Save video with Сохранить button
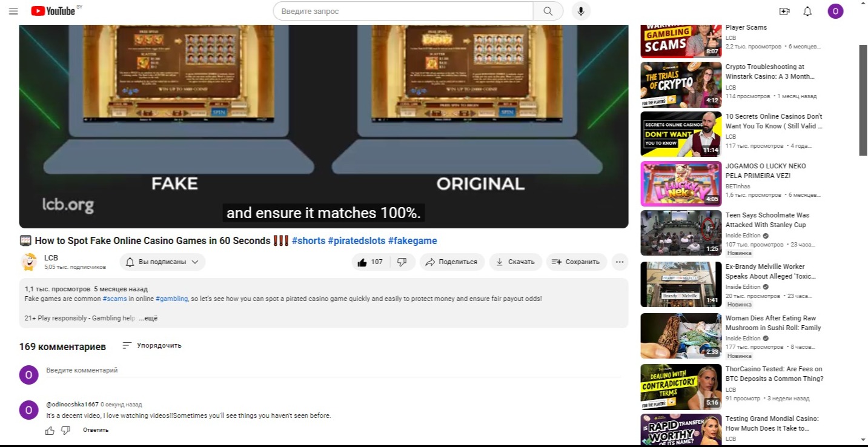This screenshot has width=868, height=447. coord(577,262)
